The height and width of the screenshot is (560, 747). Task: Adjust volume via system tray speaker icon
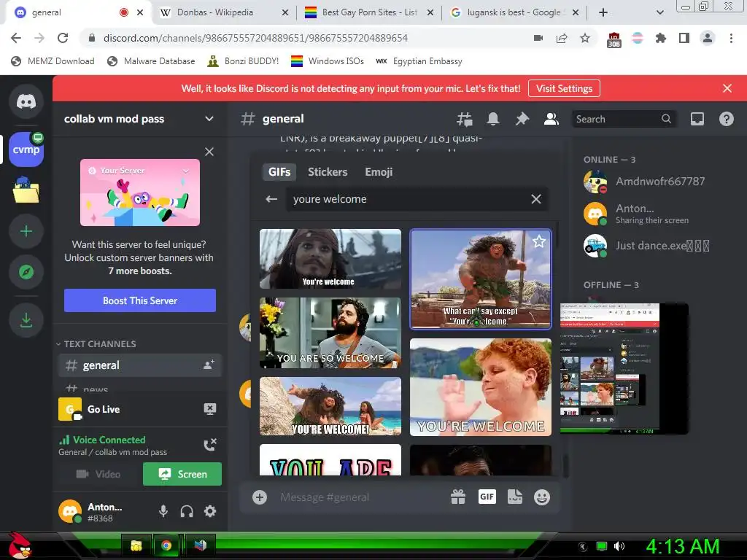click(619, 546)
